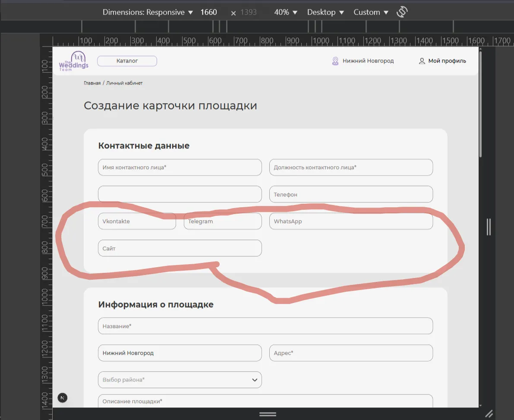This screenshot has height=420, width=514.
Task: Click the Имя контактного лица field
Action: tap(180, 167)
